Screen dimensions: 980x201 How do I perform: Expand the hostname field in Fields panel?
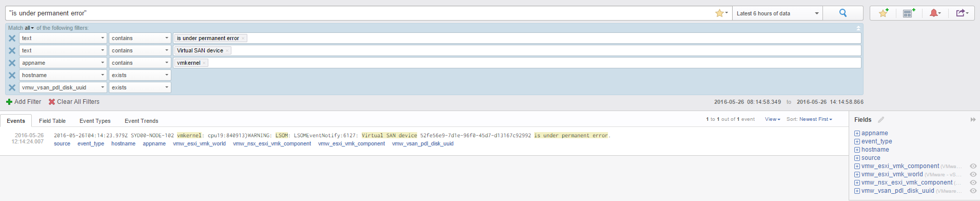click(x=857, y=150)
